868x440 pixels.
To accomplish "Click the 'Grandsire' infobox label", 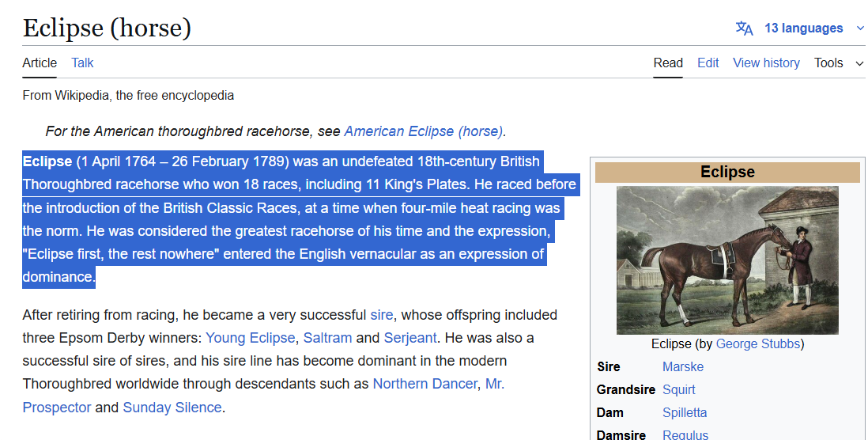I will click(x=625, y=389).
